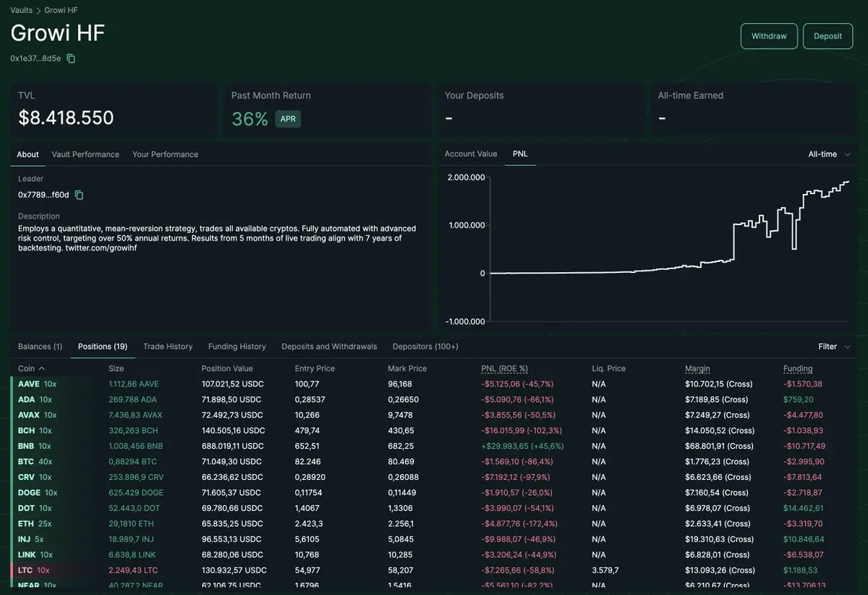
Task: Click the Liq. Price column header
Action: tap(608, 368)
